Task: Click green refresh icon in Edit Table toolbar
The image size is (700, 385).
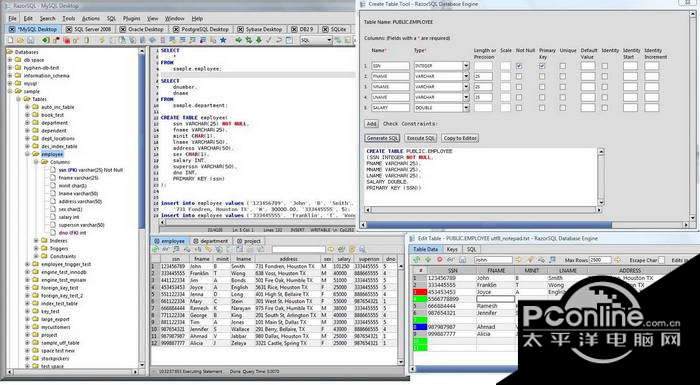Action: pyautogui.click(x=417, y=259)
